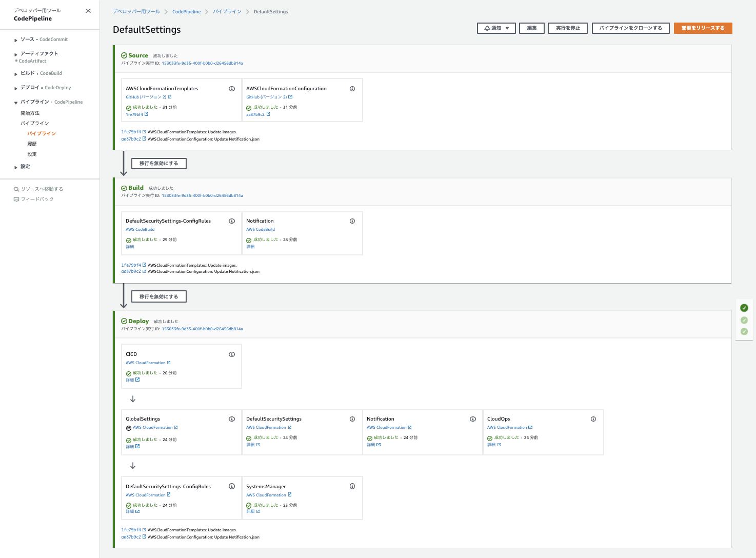Image resolution: width=756 pixels, height=558 pixels.
Task: Go to デベロッパー用ツール breadcrumb
Action: click(x=136, y=12)
